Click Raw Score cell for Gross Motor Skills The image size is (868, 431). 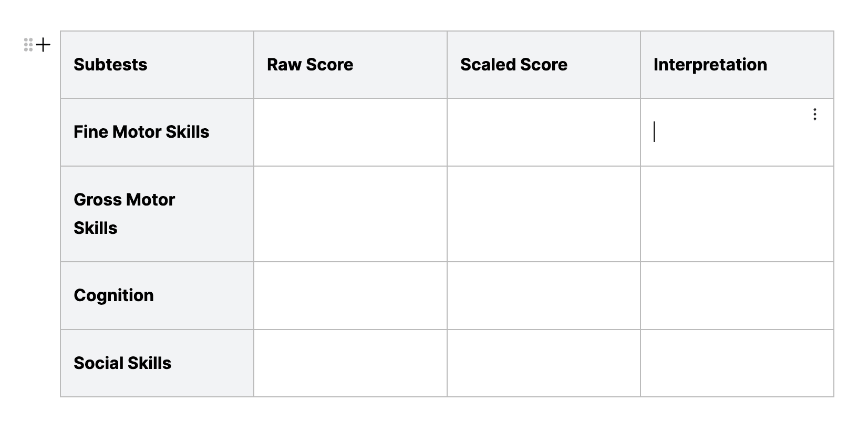pos(350,214)
